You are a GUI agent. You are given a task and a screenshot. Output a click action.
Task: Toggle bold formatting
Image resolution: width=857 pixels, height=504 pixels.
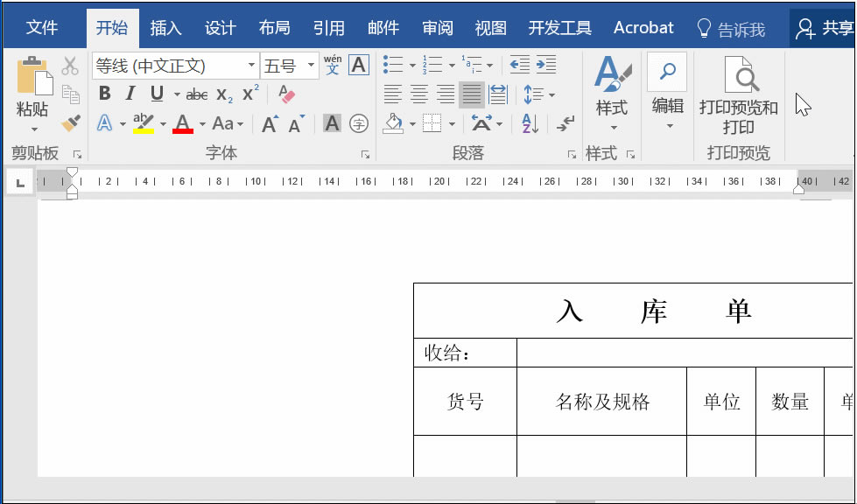104,93
